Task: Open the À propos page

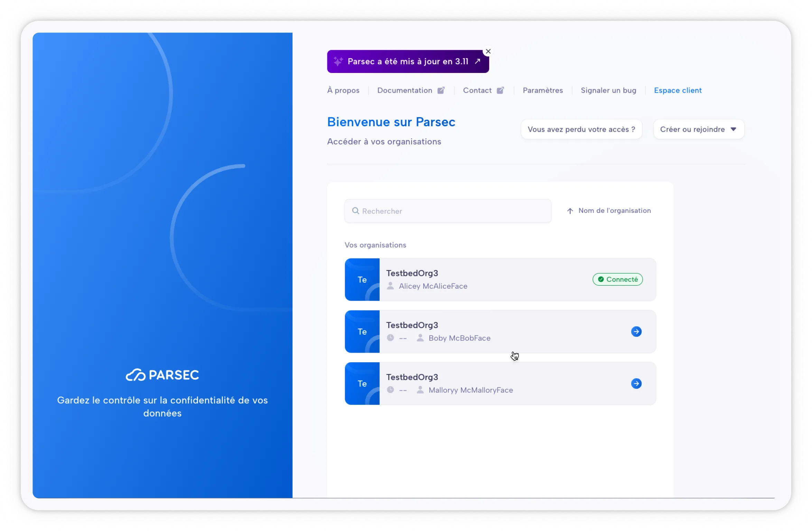Action: [343, 90]
